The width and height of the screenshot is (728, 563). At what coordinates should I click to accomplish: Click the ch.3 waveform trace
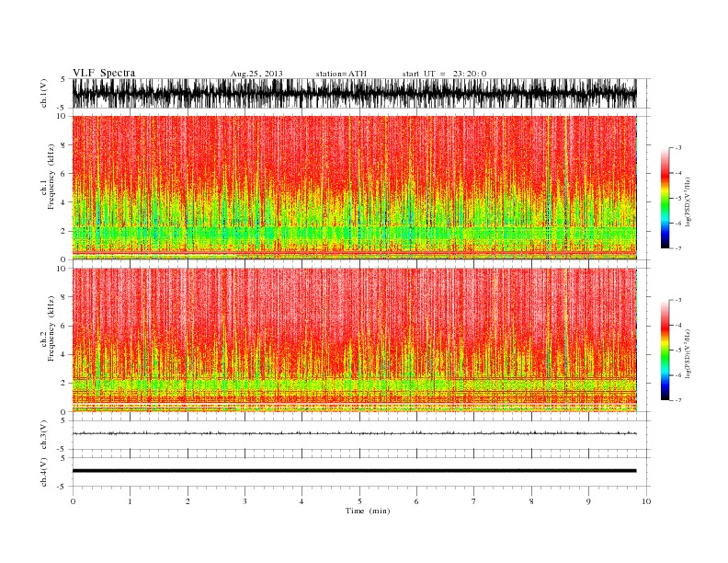click(354, 433)
